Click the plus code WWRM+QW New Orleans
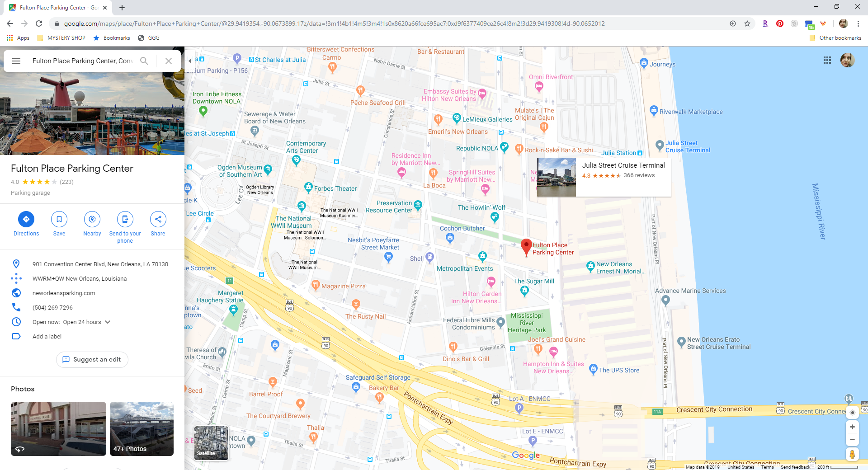 pos(80,279)
